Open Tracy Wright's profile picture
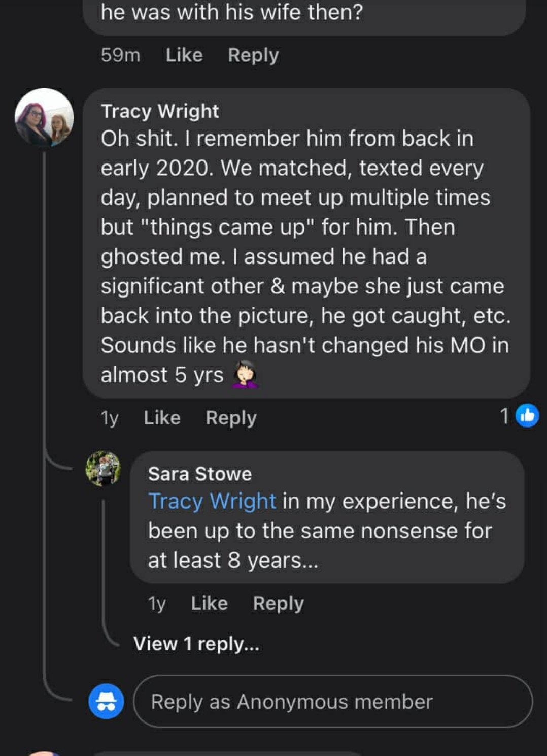547x756 pixels. pos(44,118)
